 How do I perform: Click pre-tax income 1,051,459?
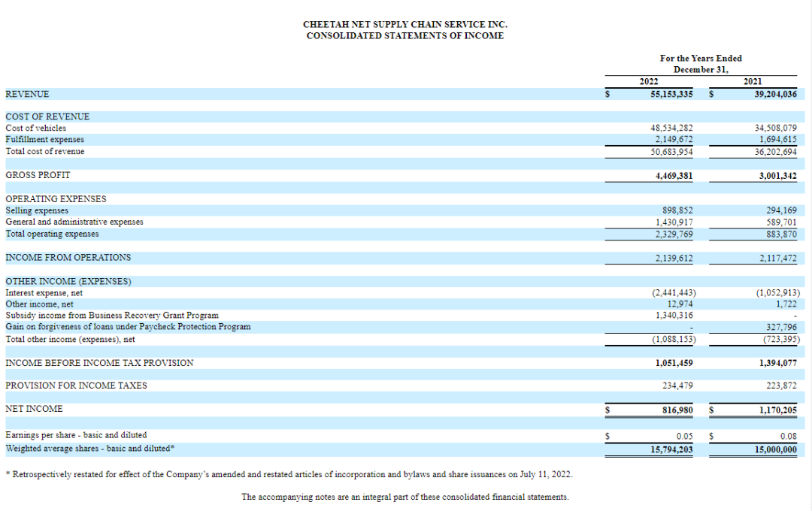(674, 363)
